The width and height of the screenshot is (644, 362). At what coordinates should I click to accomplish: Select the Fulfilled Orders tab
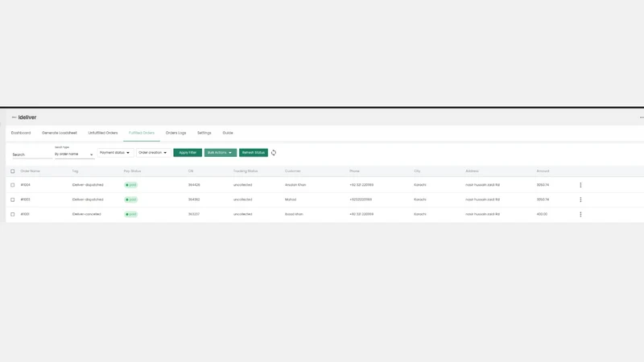pyautogui.click(x=142, y=133)
